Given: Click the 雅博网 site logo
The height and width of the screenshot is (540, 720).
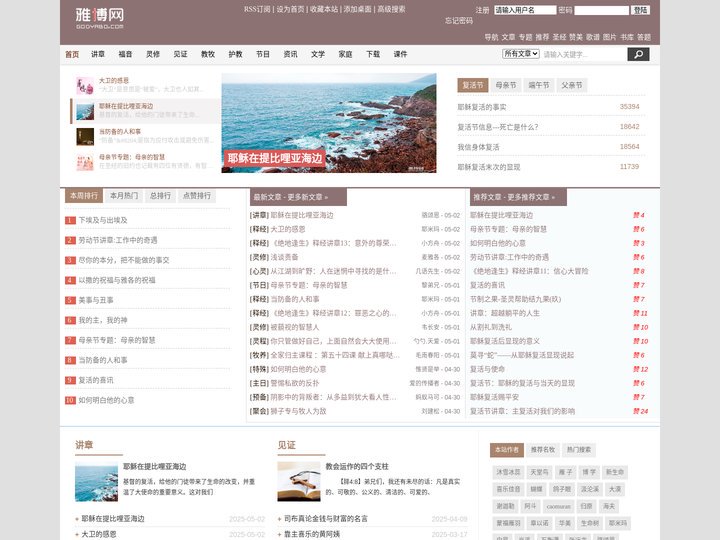Looking at the screenshot, I should [100, 18].
